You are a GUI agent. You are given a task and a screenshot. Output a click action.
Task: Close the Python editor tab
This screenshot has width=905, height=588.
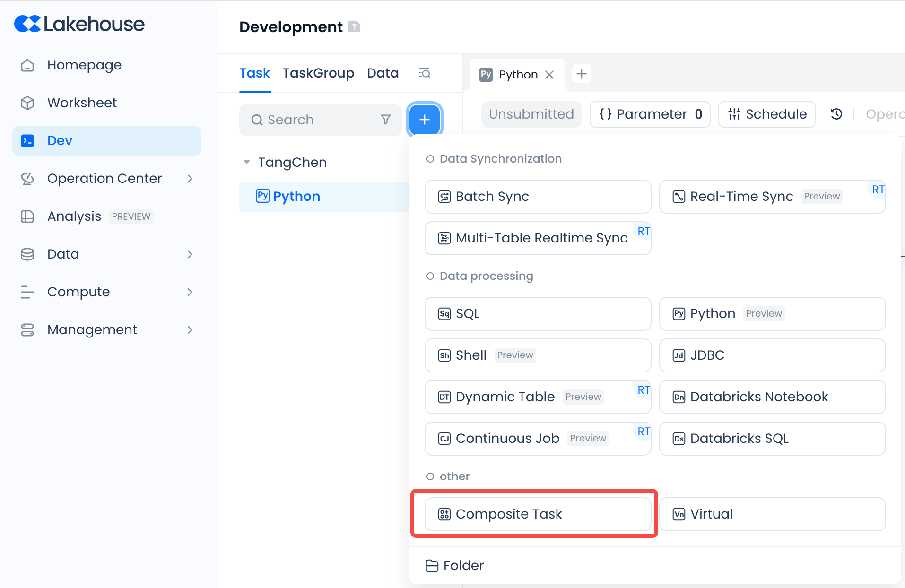[x=549, y=75]
